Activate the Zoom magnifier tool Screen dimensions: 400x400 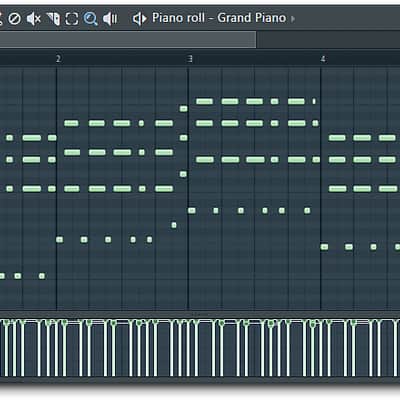90,19
